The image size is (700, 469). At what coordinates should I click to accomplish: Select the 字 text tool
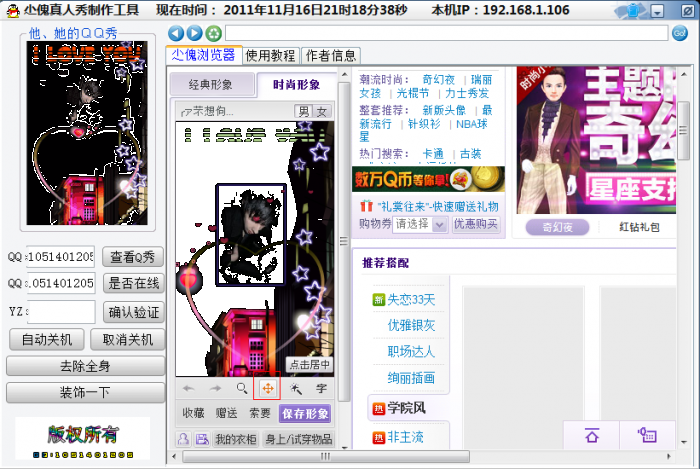[x=321, y=388]
